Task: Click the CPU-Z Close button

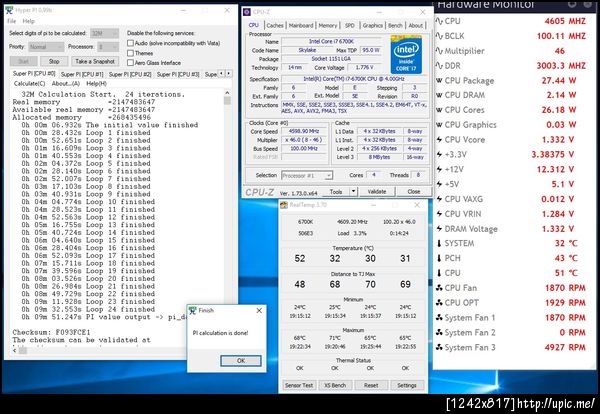Action: (414, 191)
